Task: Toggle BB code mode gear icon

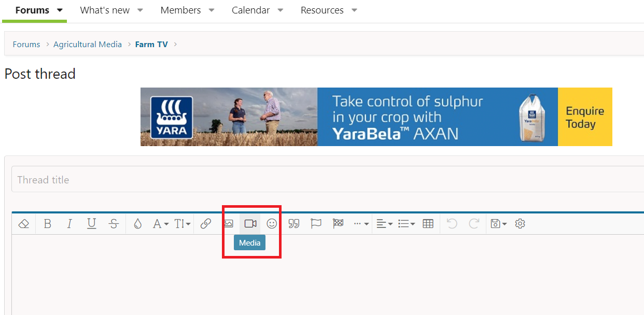Action: coord(520,224)
